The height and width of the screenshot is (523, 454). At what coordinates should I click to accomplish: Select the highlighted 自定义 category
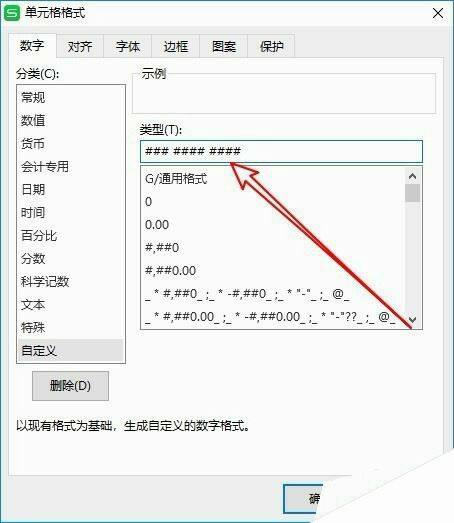tap(71, 351)
